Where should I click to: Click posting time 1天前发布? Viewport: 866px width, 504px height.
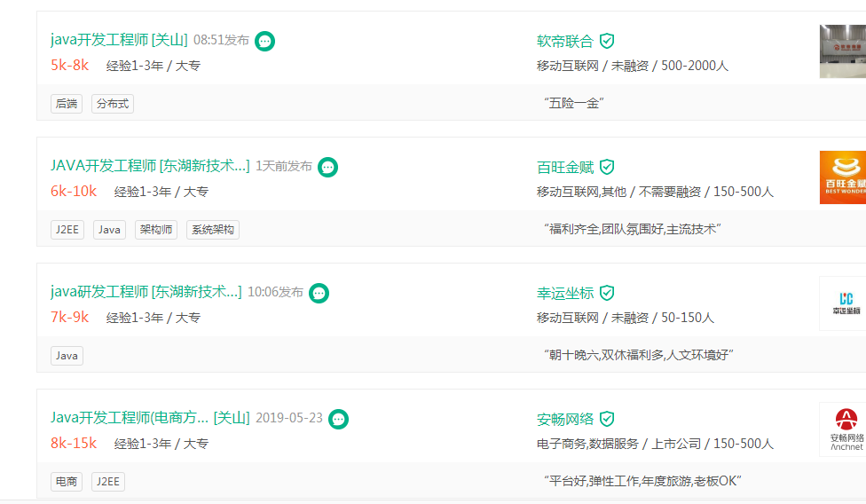point(283,166)
